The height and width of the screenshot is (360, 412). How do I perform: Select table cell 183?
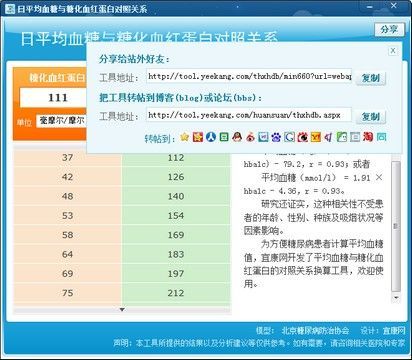176,254
